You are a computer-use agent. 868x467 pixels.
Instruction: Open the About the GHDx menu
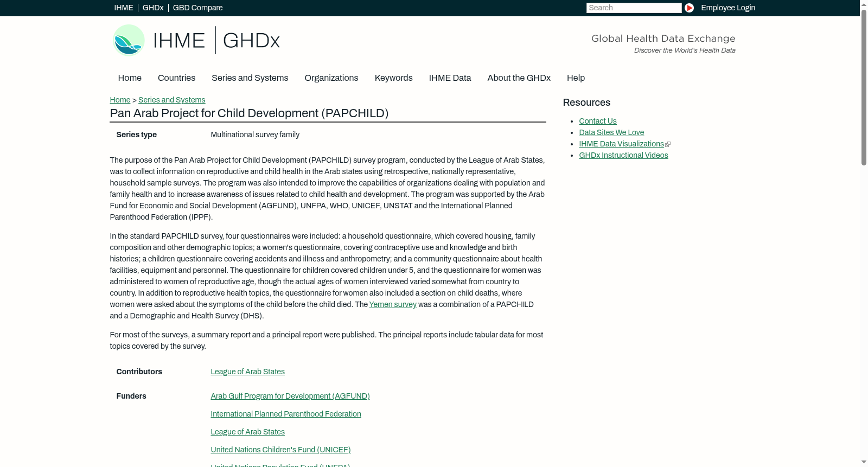pos(519,78)
